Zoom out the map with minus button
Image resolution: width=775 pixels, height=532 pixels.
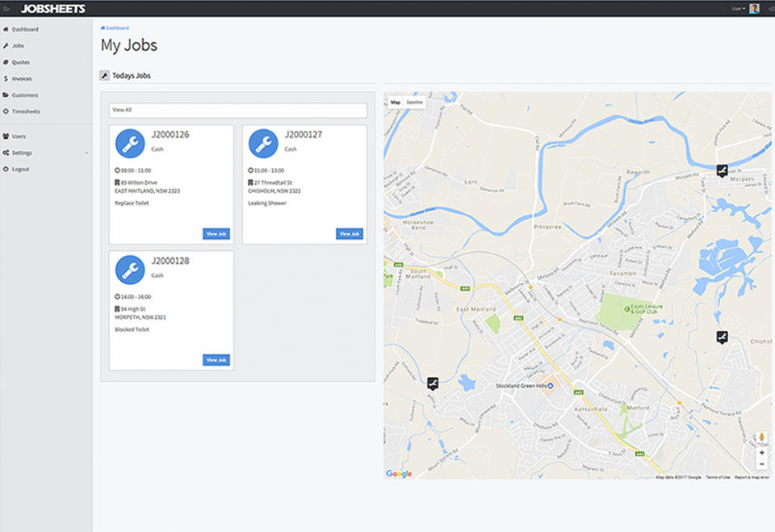tap(761, 464)
